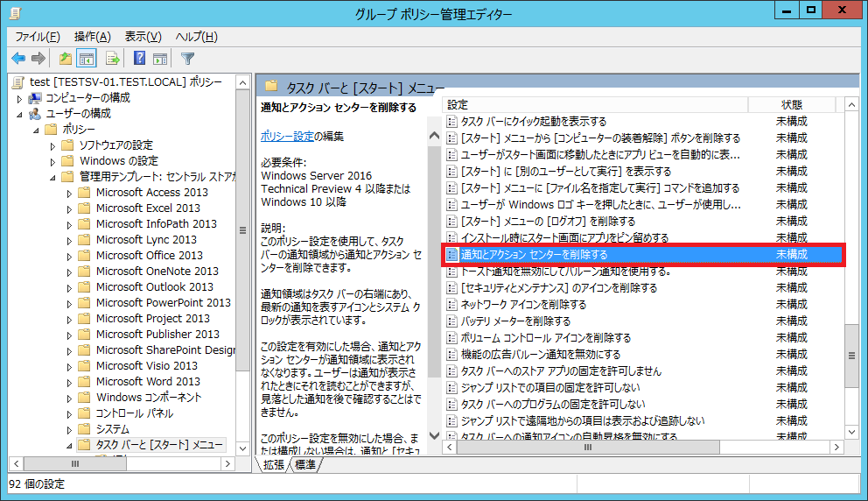Click the test policy root scroll icon
868x501 pixels.
pyautogui.click(x=18, y=82)
